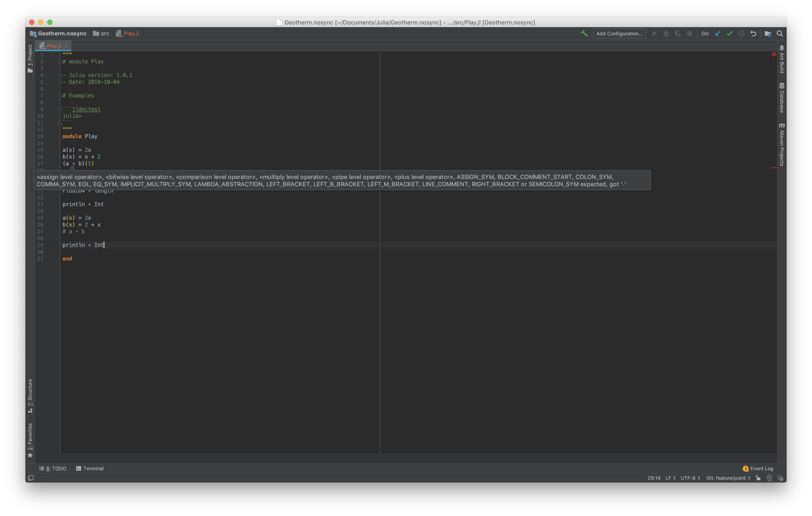The height and width of the screenshot is (516, 812).
Task: Open VCS history with the clock icon
Action: coord(742,33)
